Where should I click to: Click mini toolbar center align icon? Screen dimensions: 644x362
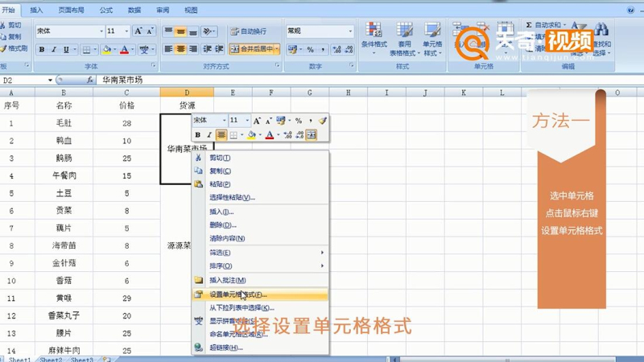tap(221, 134)
